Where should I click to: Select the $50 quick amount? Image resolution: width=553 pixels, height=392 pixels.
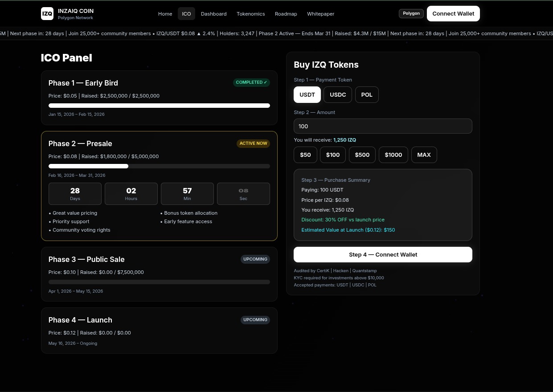[x=305, y=155]
